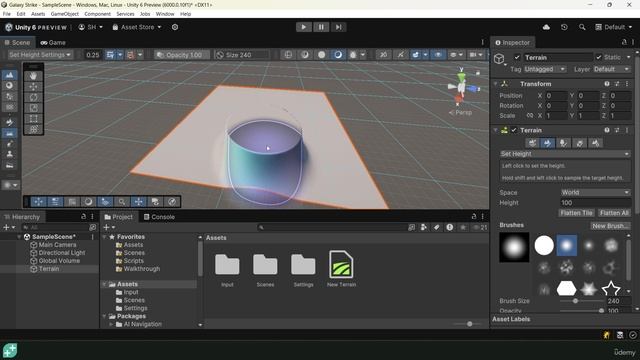
Task: Click the magnifier icon in bottom scene overlay
Action: click(122, 202)
